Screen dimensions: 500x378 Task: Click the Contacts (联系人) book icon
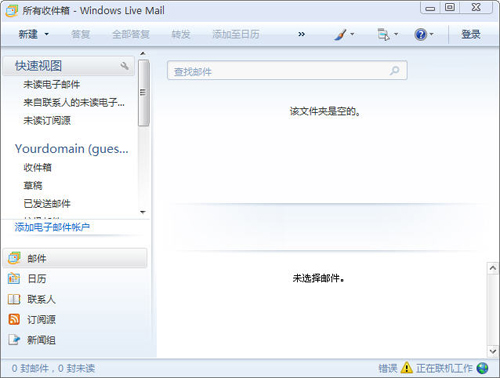point(14,299)
